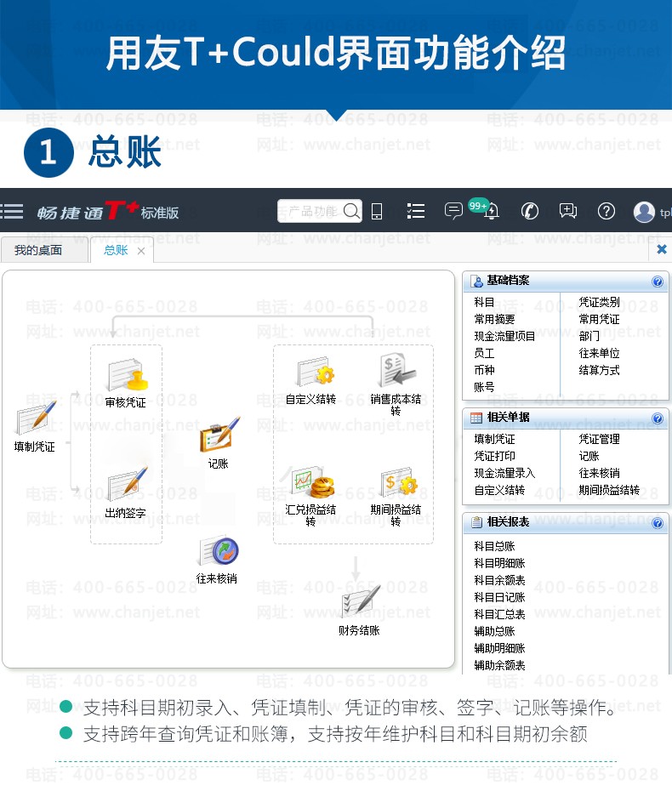Open 辅助余额表 report
The image size is (672, 791).
(499, 665)
